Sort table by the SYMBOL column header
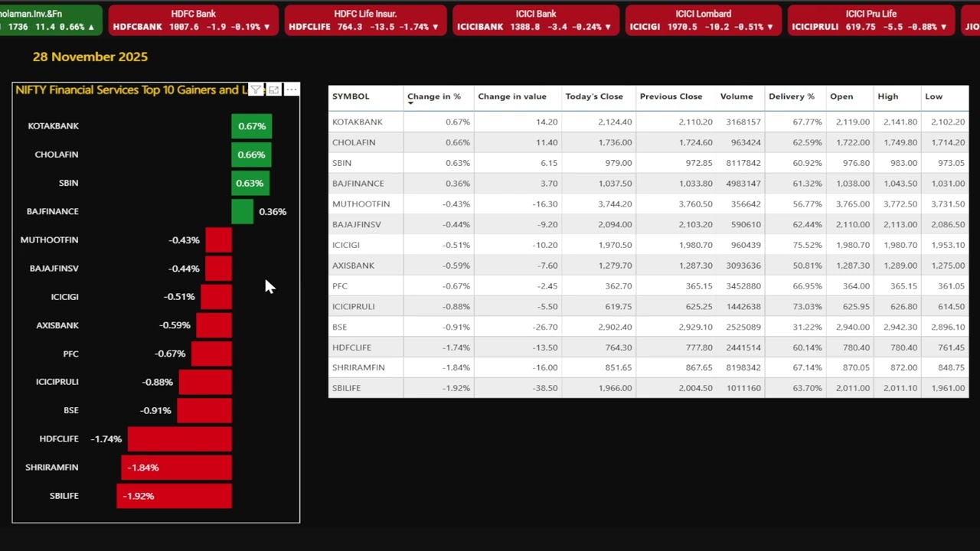980x551 pixels. 351,96
